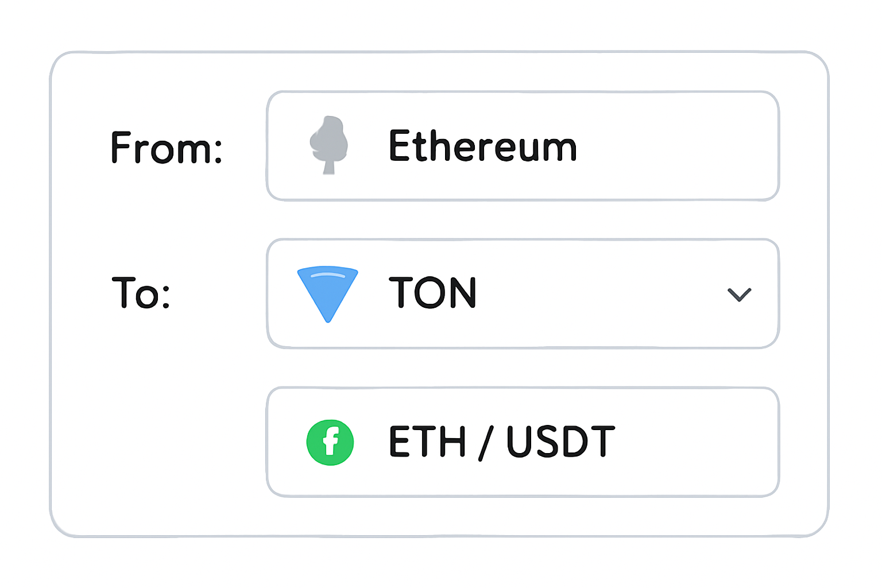
Task: Open the chevron arrow in the To field
Action: [740, 295]
